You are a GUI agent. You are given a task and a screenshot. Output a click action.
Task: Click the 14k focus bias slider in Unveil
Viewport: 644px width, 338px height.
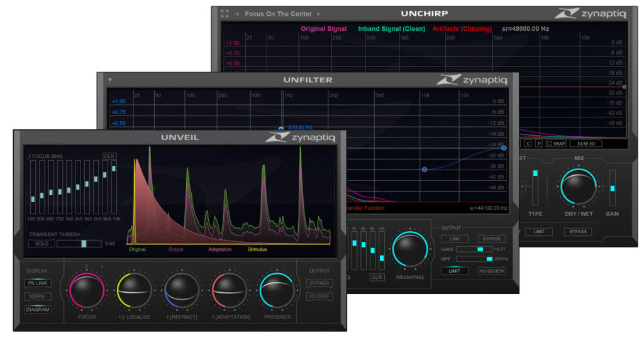tap(114, 187)
